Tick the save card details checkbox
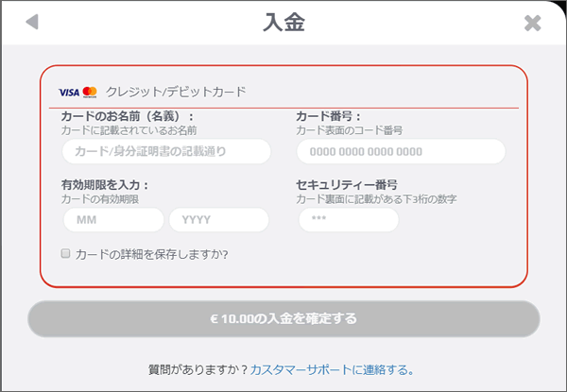 (65, 253)
